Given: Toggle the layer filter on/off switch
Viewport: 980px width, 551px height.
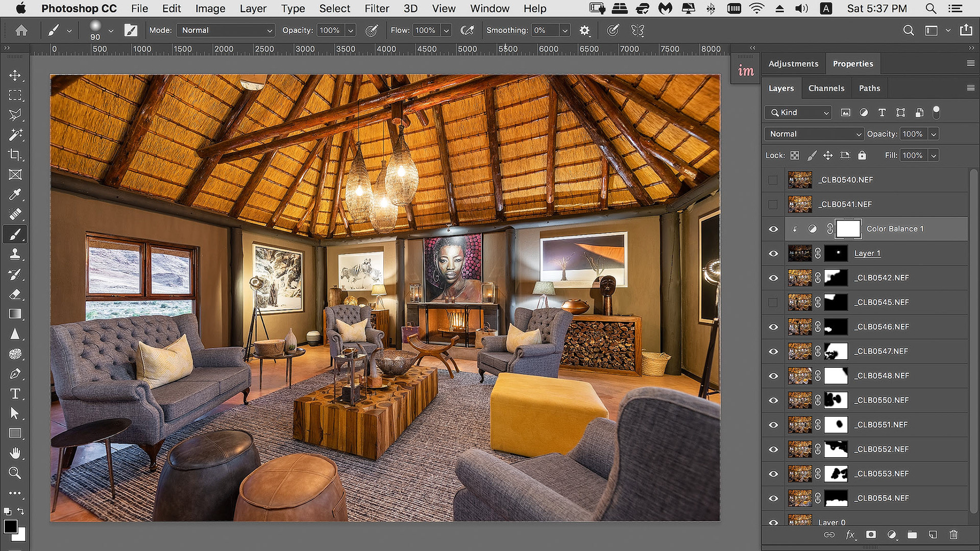Looking at the screenshot, I should (936, 112).
